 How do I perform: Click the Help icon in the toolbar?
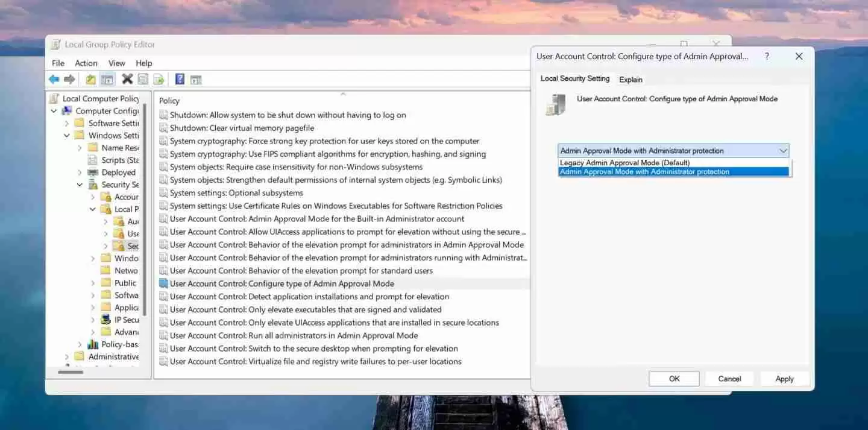coord(179,78)
